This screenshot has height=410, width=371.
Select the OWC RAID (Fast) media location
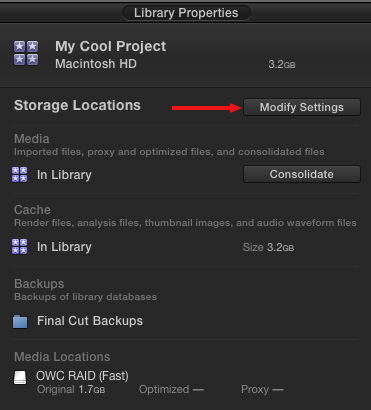coord(82,376)
